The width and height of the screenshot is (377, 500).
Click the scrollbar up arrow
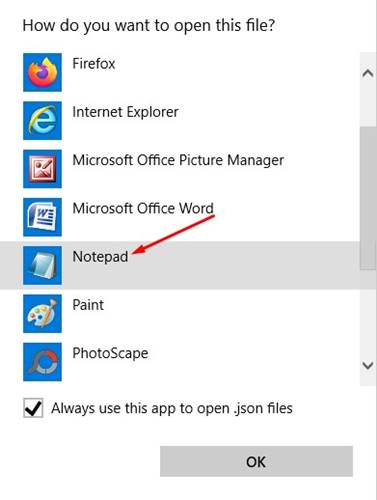click(x=368, y=73)
